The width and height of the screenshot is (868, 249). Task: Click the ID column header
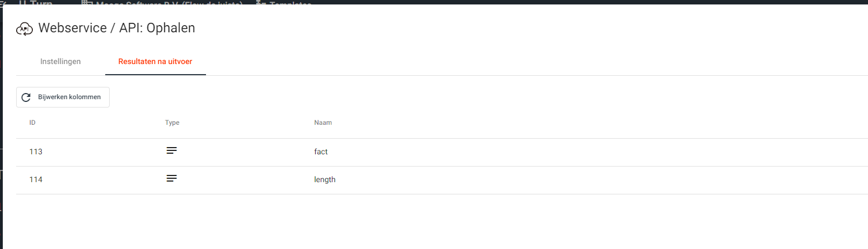[x=33, y=123]
